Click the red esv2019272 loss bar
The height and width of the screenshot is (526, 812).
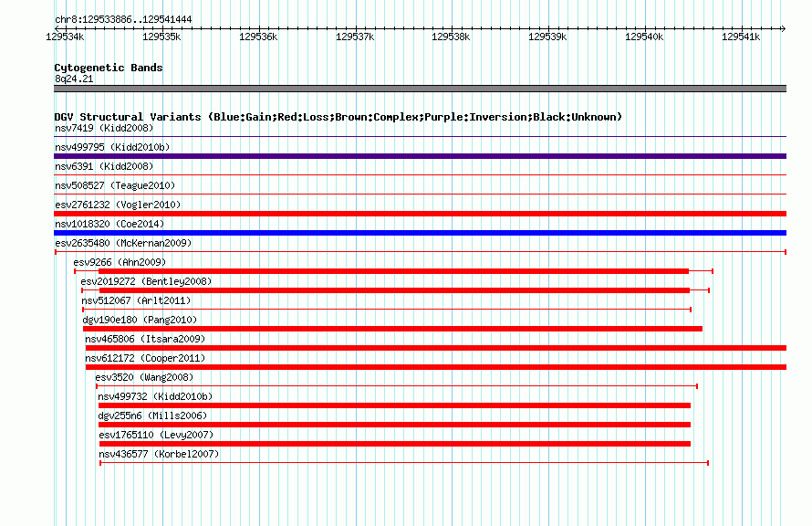coord(395,290)
